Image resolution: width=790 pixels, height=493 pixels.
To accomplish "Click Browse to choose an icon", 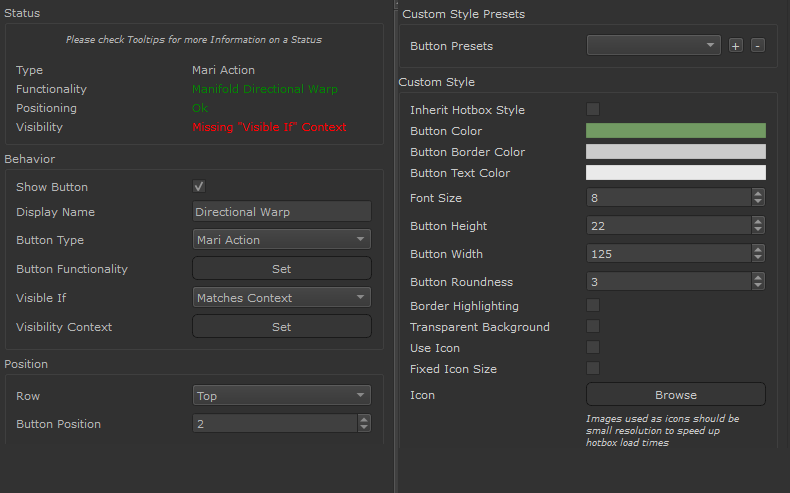I will tap(675, 395).
